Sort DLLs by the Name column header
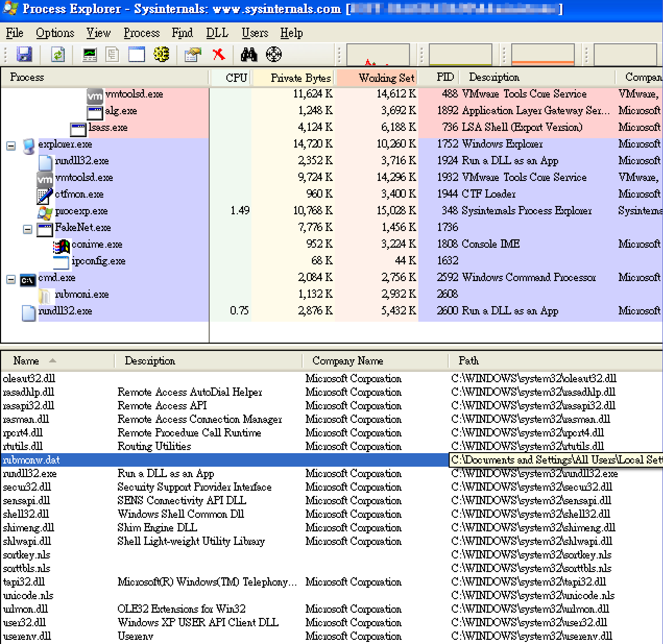This screenshot has height=644, width=663. point(27,361)
